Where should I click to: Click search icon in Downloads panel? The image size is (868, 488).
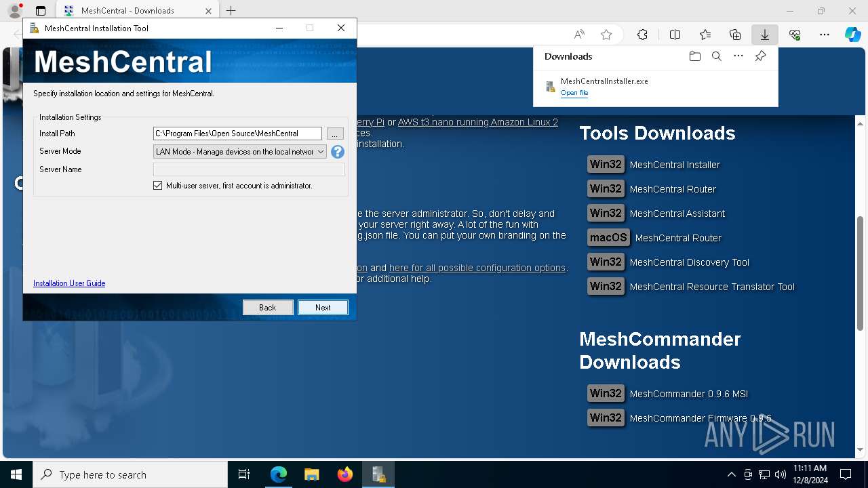[716, 56]
